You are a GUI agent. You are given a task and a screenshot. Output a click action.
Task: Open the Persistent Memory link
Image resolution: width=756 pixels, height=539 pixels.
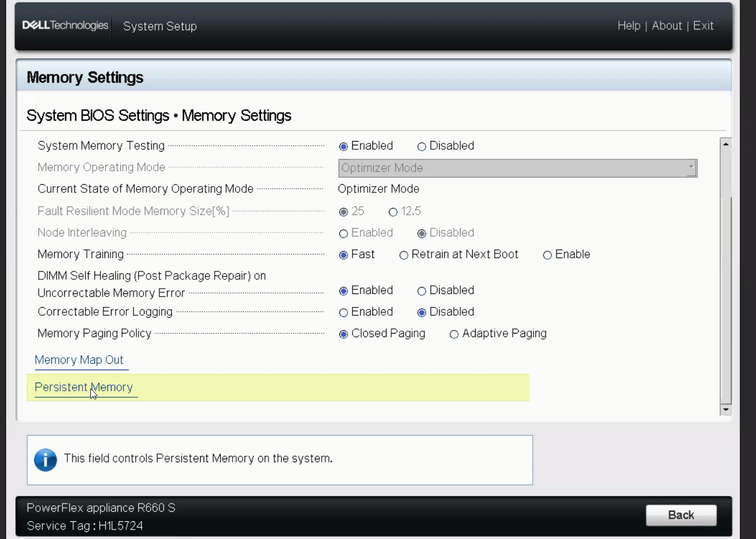tap(84, 387)
